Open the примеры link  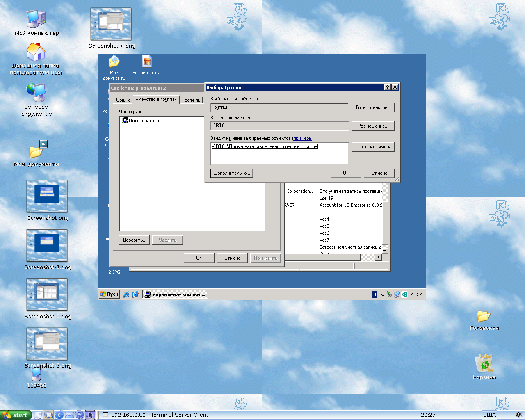coord(303,138)
